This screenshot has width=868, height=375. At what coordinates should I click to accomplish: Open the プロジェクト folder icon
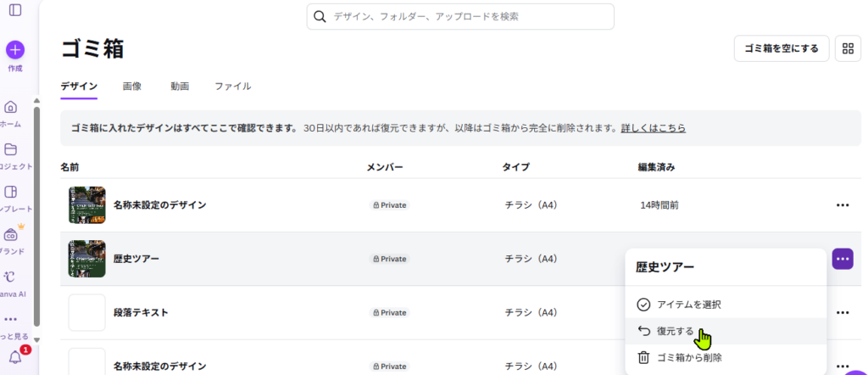point(10,149)
